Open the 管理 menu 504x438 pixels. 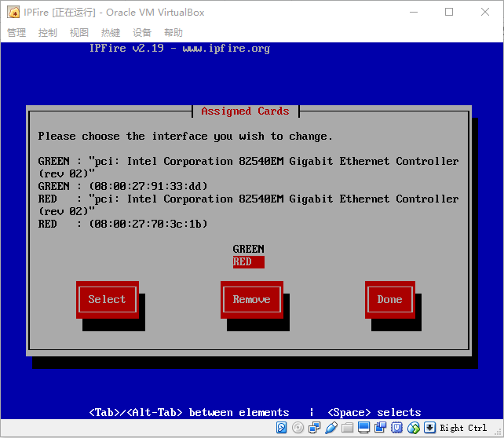[16, 32]
